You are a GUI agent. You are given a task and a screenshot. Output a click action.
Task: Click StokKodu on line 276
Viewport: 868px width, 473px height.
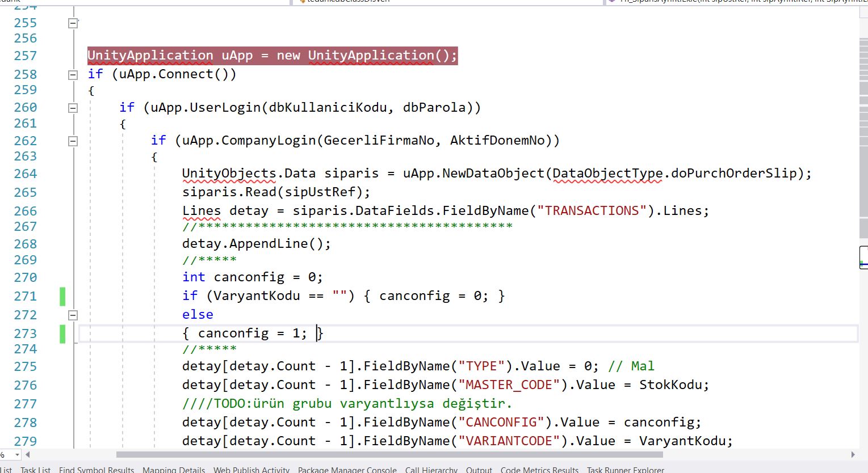click(670, 385)
